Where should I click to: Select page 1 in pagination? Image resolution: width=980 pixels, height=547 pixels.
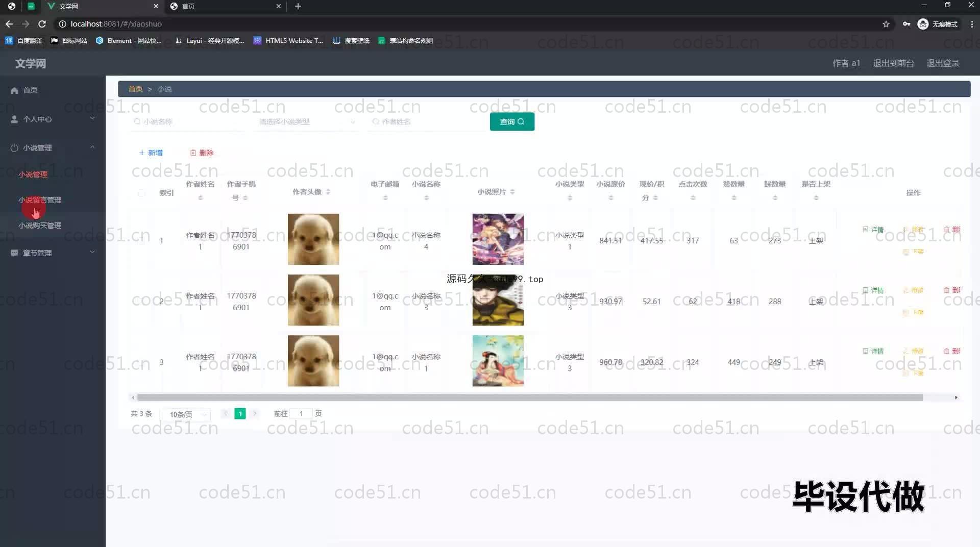tap(240, 414)
